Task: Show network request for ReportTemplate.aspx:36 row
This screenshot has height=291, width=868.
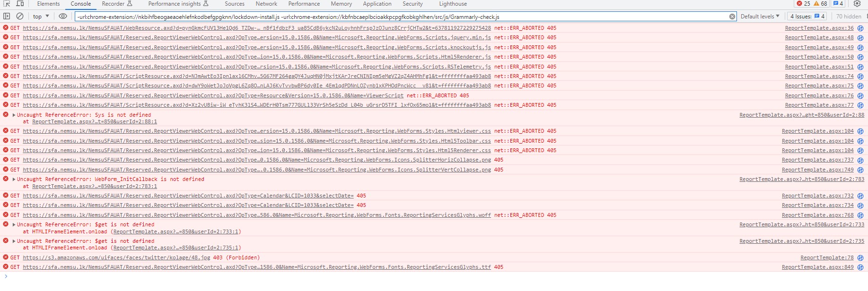Action: coord(860,28)
